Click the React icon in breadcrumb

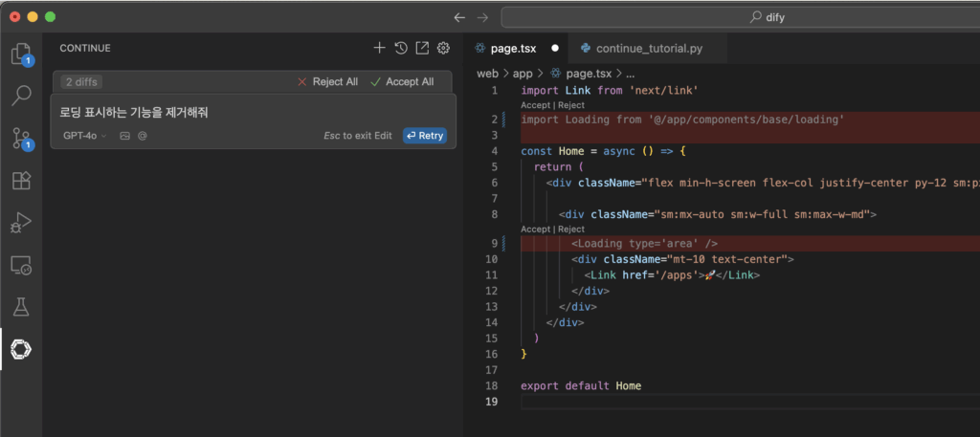(x=556, y=74)
